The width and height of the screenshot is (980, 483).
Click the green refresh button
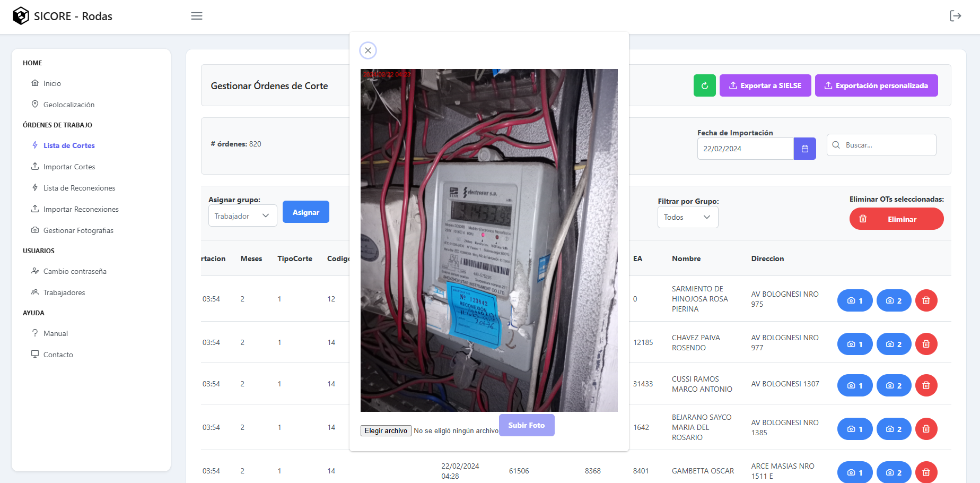click(x=704, y=85)
